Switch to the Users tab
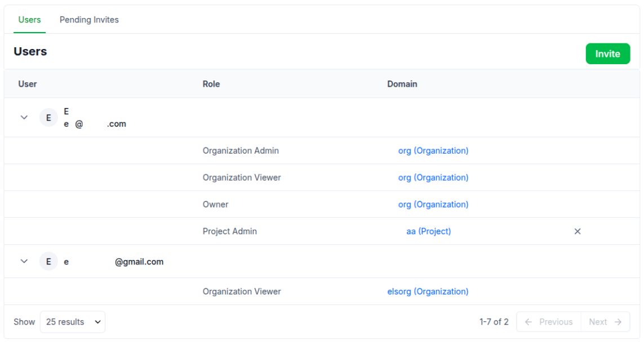Viewport: 644px width, 345px height. coord(29,20)
